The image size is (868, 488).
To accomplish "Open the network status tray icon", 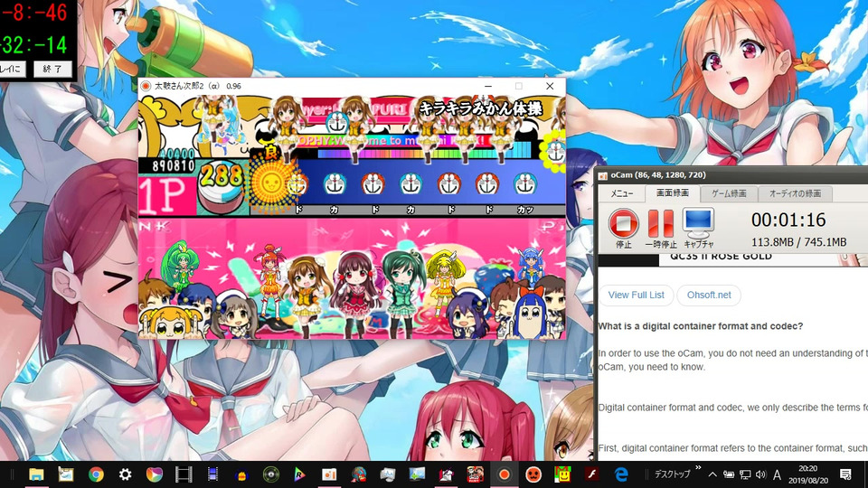I will (745, 474).
